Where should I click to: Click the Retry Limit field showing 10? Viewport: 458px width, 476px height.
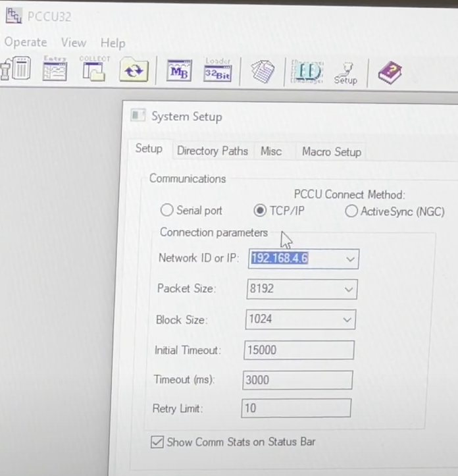(x=296, y=408)
